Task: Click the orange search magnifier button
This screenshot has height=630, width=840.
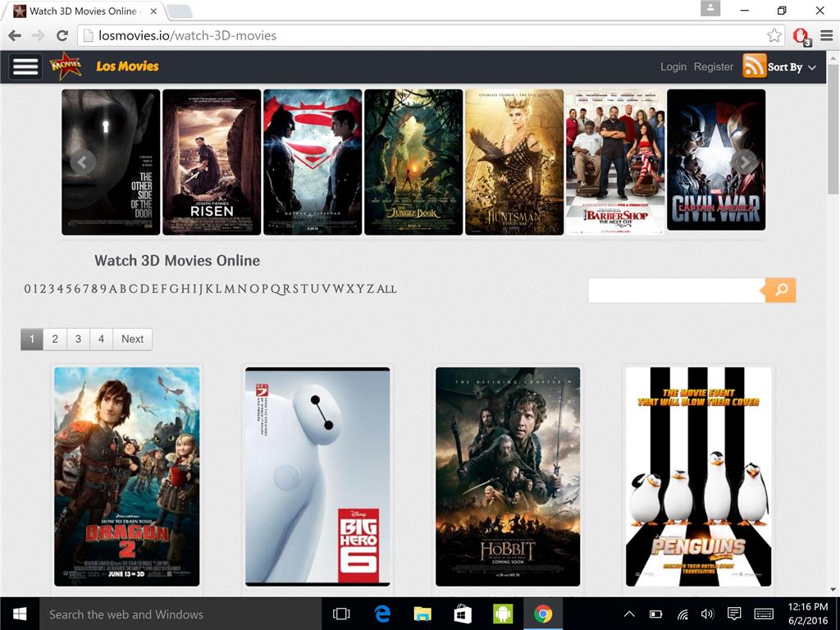Action: point(781,290)
